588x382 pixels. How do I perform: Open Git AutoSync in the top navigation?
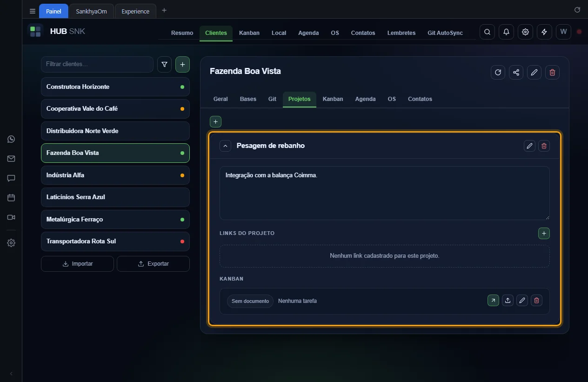445,33
